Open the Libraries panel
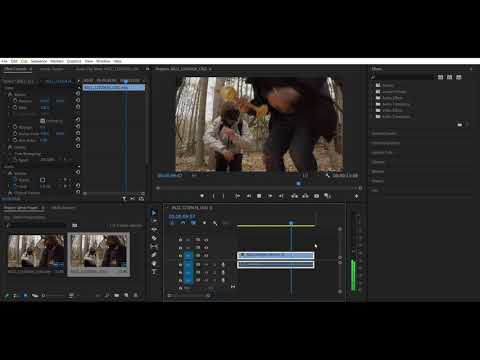Screen dimensions: 480x360 pyautogui.click(x=378, y=162)
